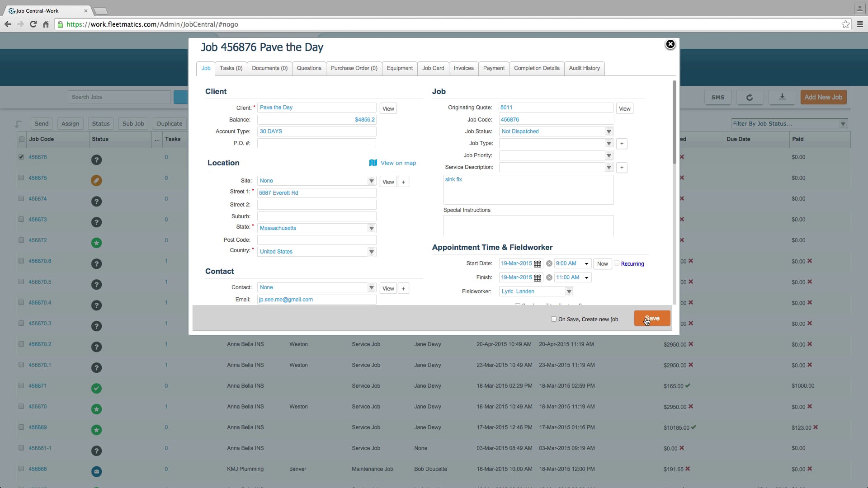Set the start time with the Now button
Viewport: 868px width, 488px height.
point(602,264)
